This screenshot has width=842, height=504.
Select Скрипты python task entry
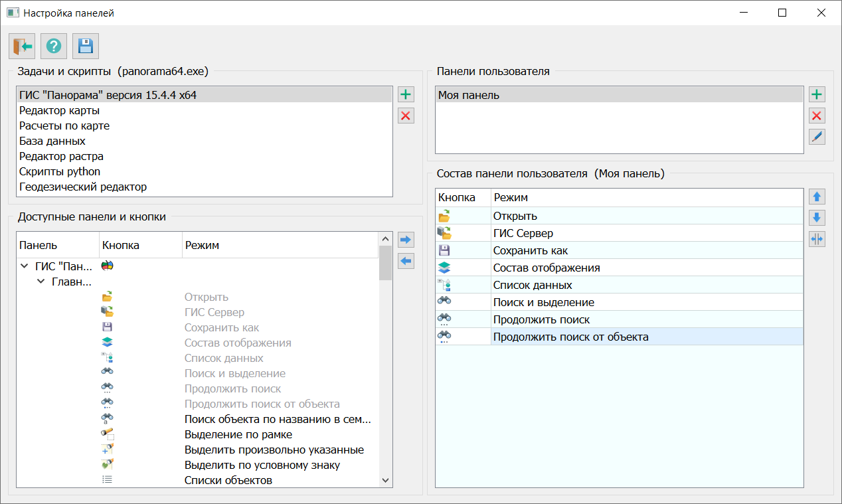point(60,171)
